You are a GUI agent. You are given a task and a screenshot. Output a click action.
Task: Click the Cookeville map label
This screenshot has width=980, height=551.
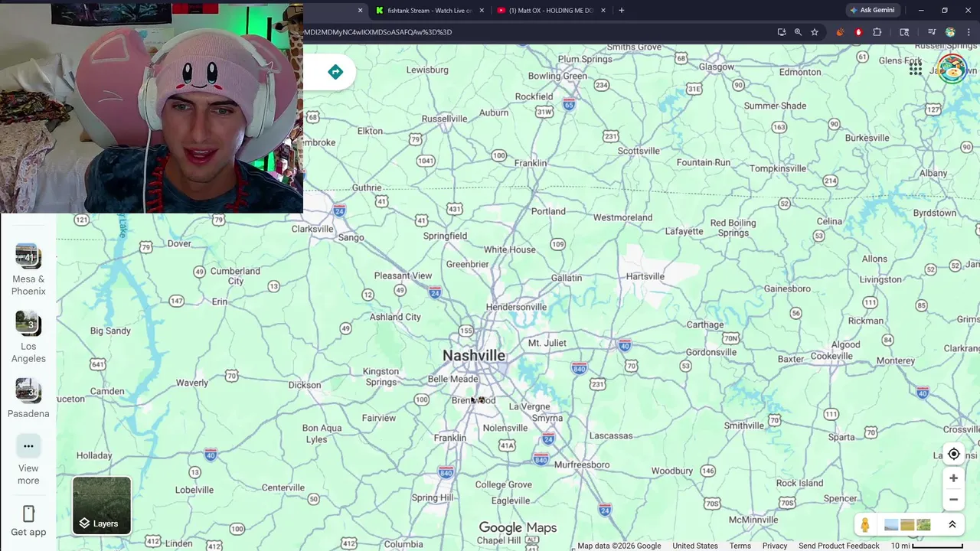pos(831,356)
